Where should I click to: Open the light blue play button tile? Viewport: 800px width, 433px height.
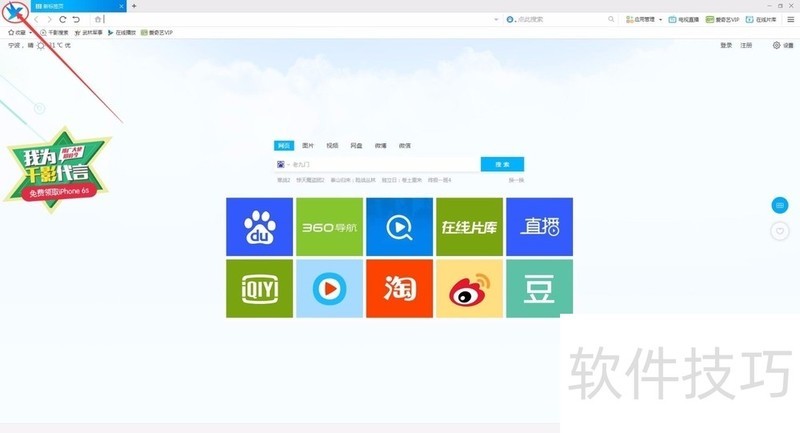click(x=329, y=288)
